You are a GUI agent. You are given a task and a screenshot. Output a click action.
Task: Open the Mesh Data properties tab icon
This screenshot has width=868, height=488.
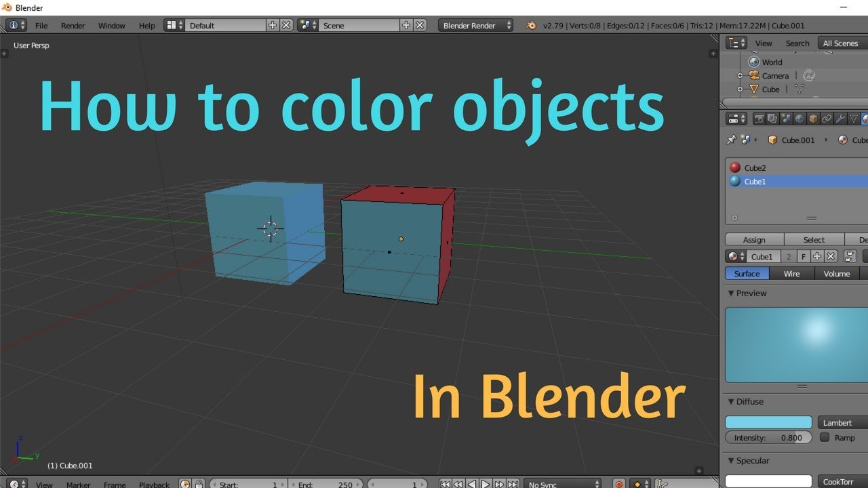(854, 119)
